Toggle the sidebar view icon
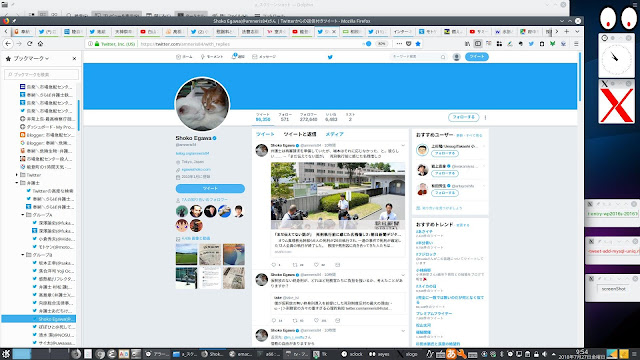This screenshot has width=640, height=360. pyautogui.click(x=478, y=44)
